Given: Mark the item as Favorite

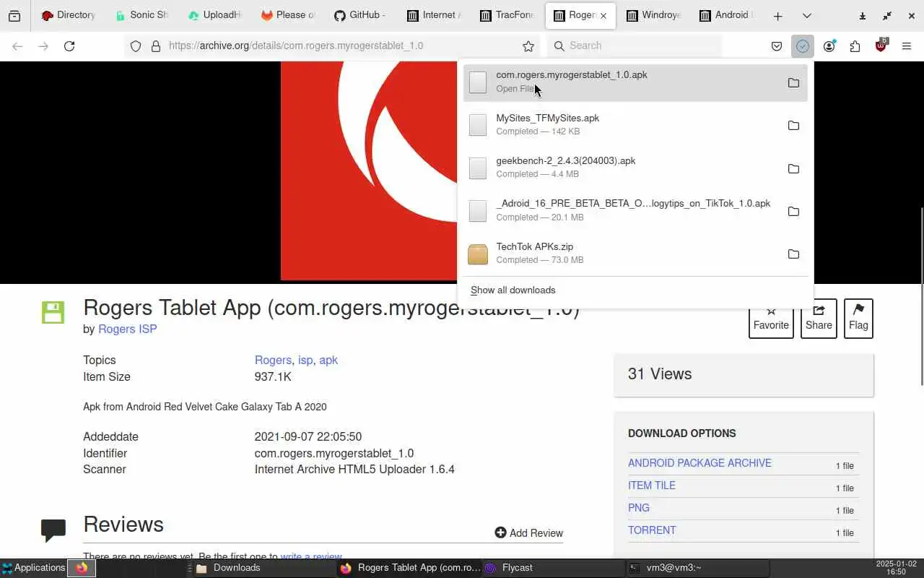Looking at the screenshot, I should click(771, 319).
